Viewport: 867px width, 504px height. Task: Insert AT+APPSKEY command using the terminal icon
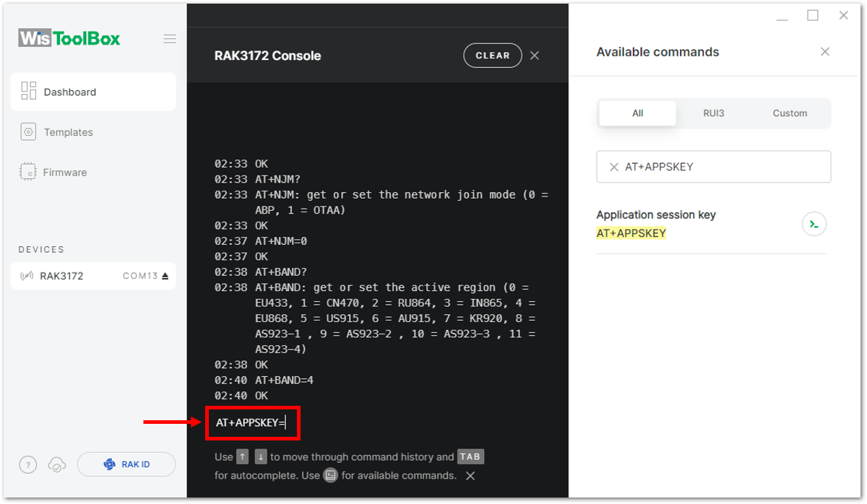click(x=814, y=224)
